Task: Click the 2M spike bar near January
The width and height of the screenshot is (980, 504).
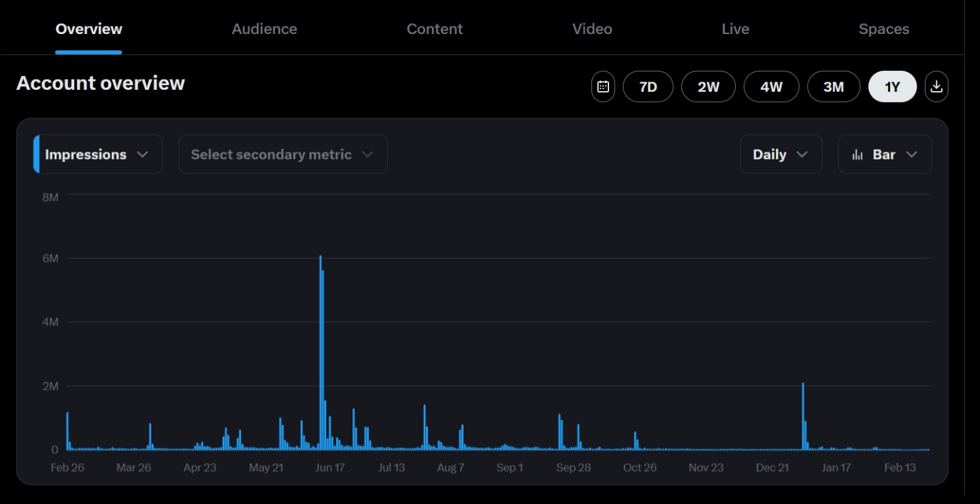Action: click(803, 416)
